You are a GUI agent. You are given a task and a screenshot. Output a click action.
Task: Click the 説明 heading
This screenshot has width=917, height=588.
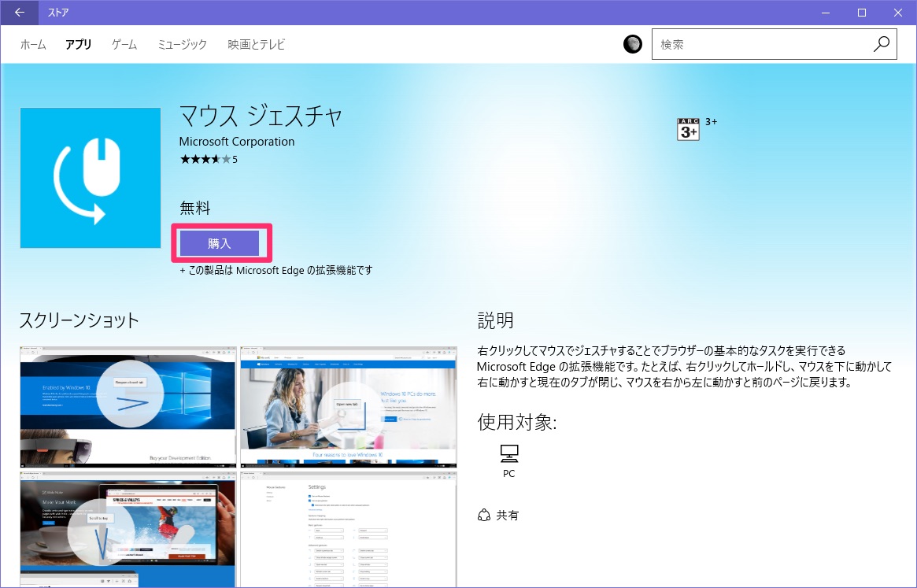pyautogui.click(x=495, y=320)
